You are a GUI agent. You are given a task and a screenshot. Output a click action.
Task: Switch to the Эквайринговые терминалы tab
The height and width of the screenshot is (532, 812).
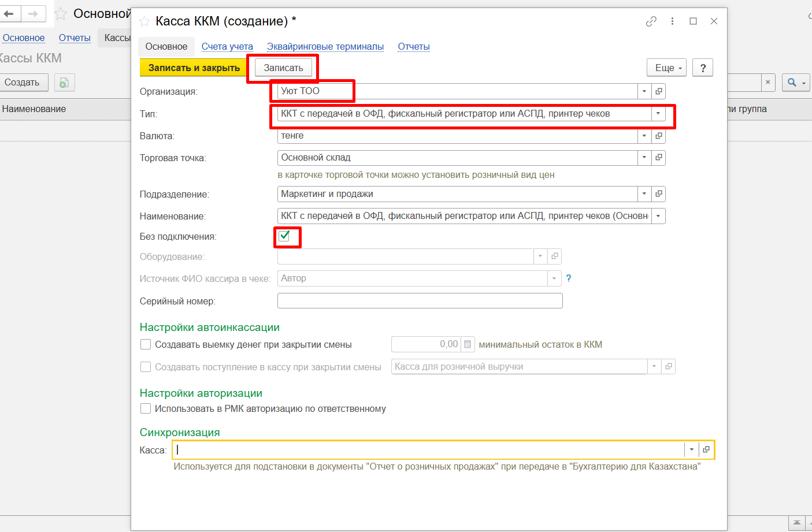pyautogui.click(x=325, y=47)
